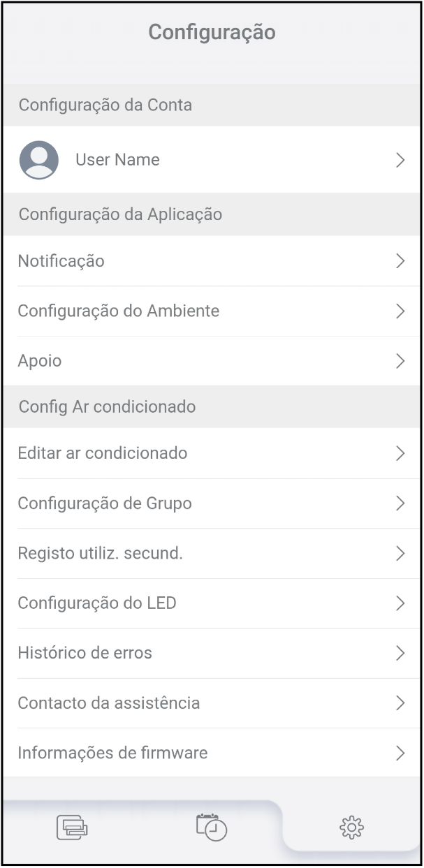Open Configuração de Grupo chevron
The width and height of the screenshot is (424, 868).
(400, 503)
